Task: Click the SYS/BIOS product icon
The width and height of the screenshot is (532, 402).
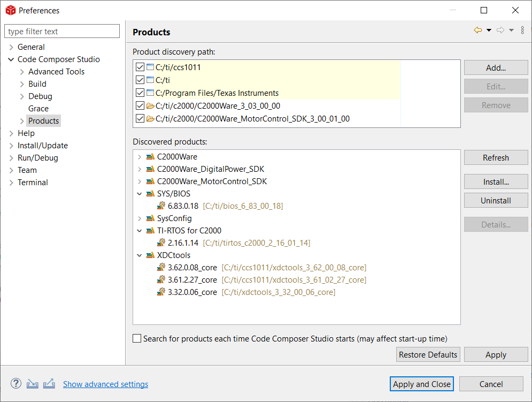Action: coord(150,194)
